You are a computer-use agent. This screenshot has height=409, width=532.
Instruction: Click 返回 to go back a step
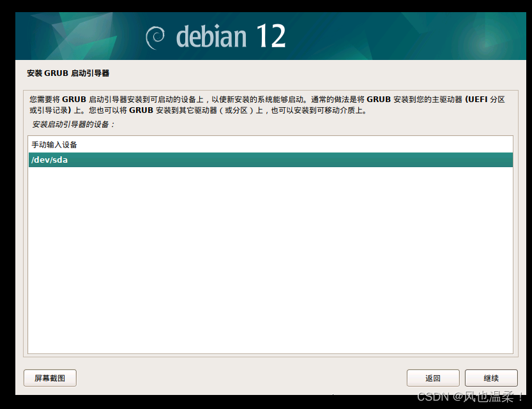pos(432,378)
